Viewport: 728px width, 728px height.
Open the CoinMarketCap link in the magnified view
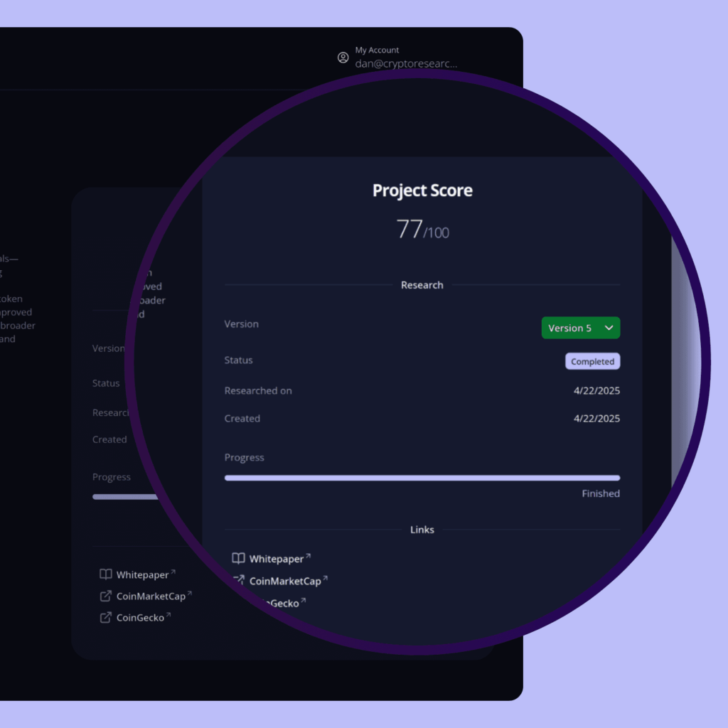point(285,581)
